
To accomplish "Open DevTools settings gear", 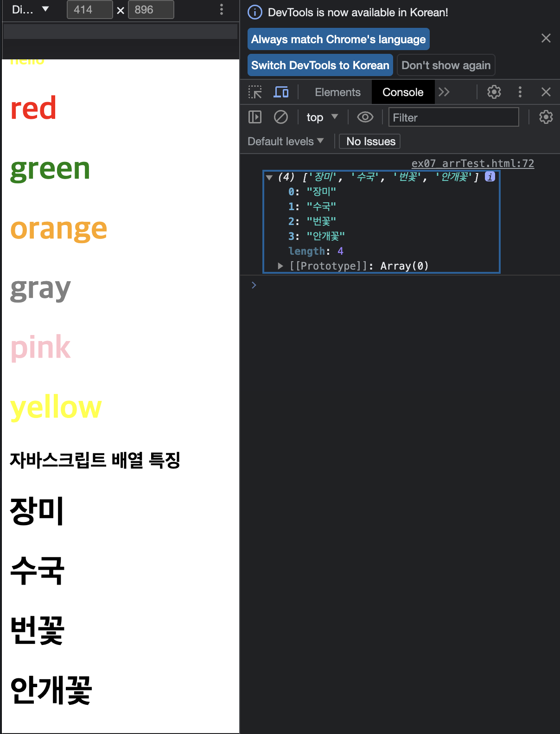I will [494, 92].
